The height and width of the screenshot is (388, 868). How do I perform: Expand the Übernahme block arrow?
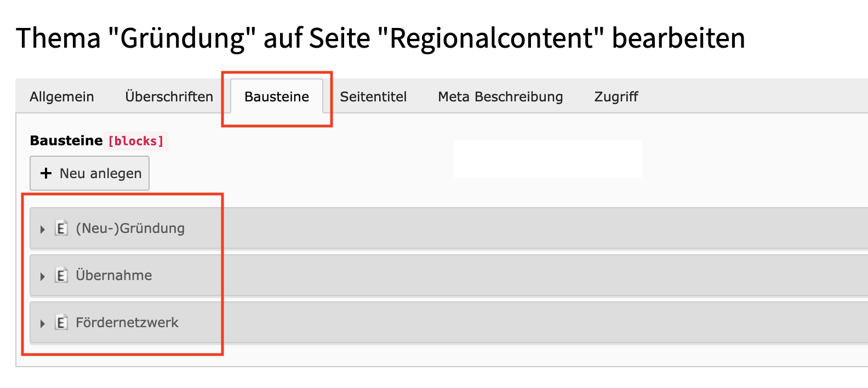click(42, 276)
